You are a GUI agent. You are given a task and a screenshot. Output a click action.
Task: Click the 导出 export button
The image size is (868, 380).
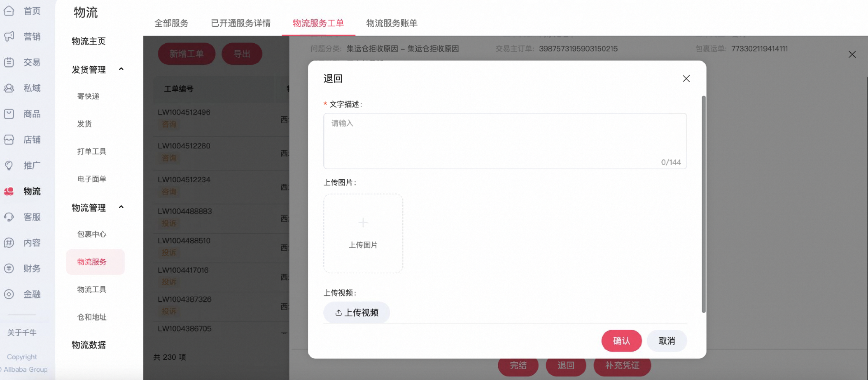tap(242, 54)
